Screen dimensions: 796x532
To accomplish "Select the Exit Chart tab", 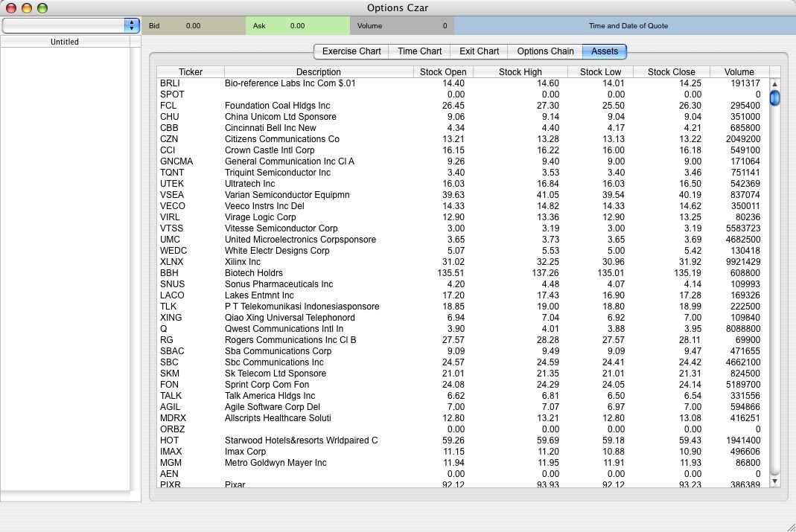I will (x=480, y=51).
